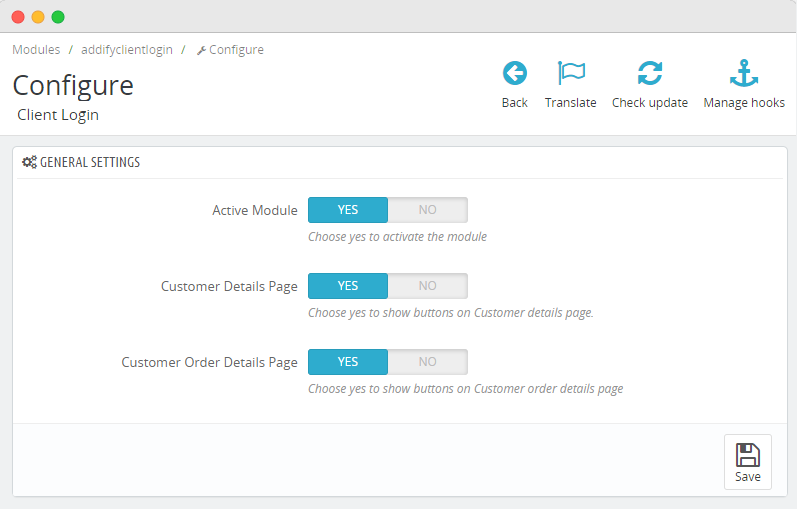
Task: Disable Active Module by selecting NO
Action: coord(427,210)
